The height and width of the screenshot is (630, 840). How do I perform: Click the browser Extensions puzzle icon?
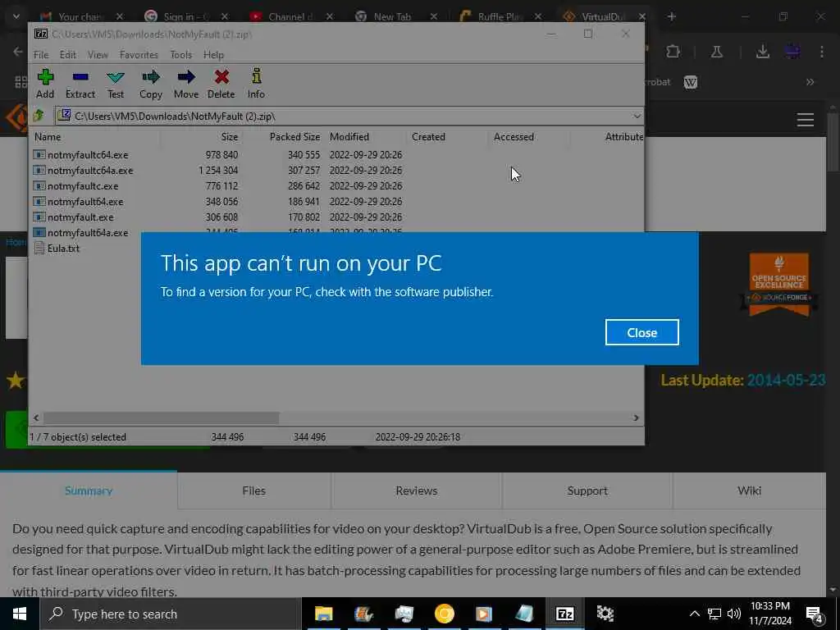tap(673, 52)
